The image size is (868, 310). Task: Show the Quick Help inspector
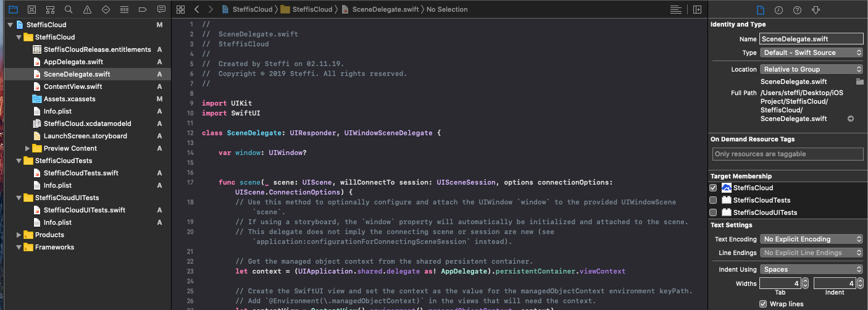tap(797, 10)
